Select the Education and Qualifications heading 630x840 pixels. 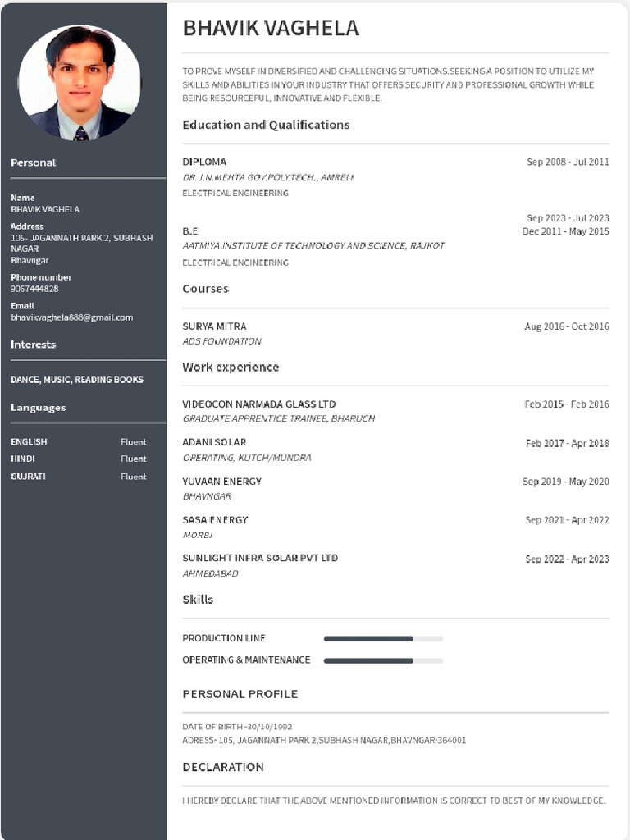pyautogui.click(x=266, y=125)
